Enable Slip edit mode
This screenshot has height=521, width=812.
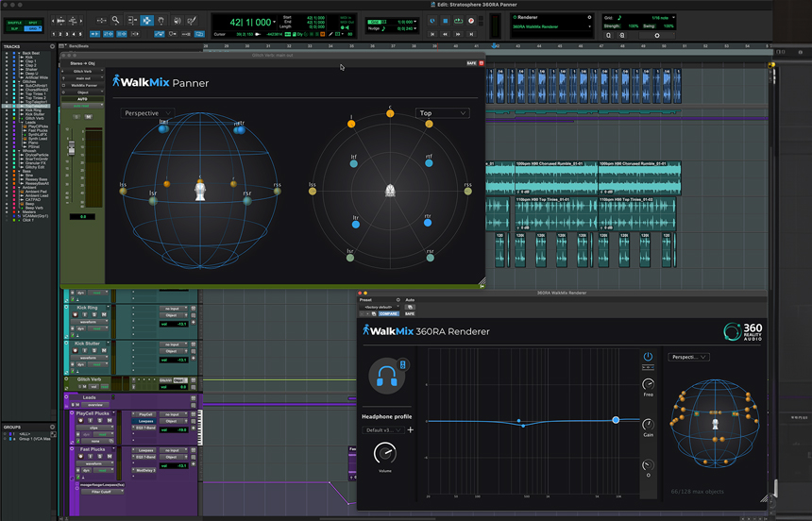click(x=14, y=28)
